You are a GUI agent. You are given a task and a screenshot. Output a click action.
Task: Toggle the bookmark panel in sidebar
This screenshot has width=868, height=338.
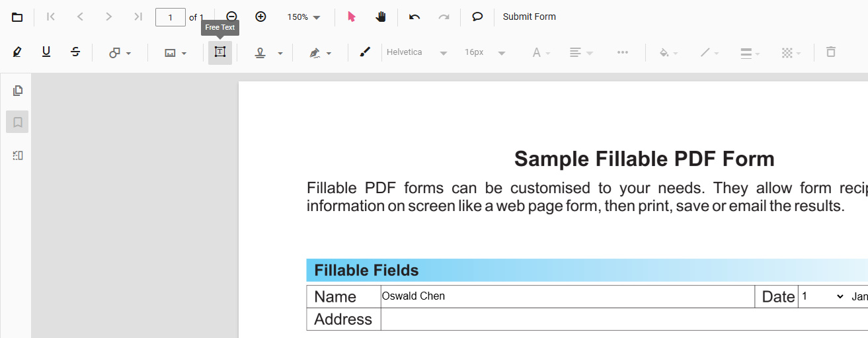click(x=18, y=122)
